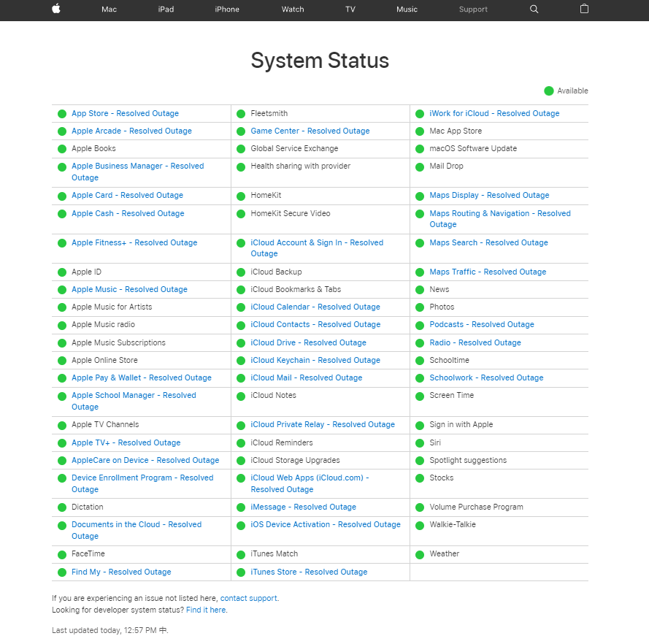
Task: Click the Last updated today timestamp
Action: point(110,630)
